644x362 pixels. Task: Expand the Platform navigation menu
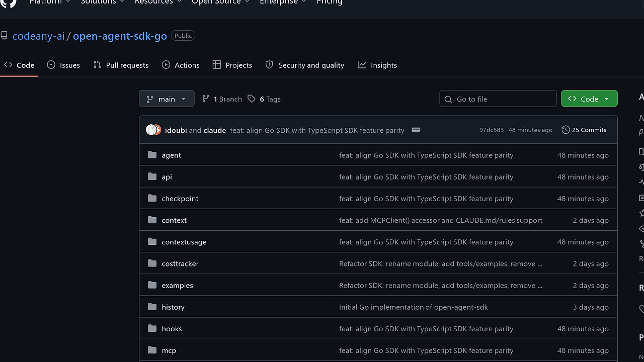[x=49, y=2]
